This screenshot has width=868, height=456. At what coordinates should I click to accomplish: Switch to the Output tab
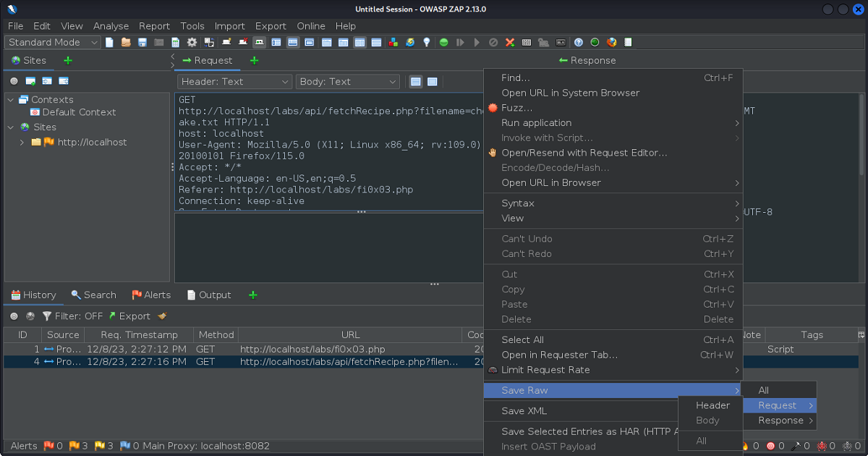tap(209, 295)
